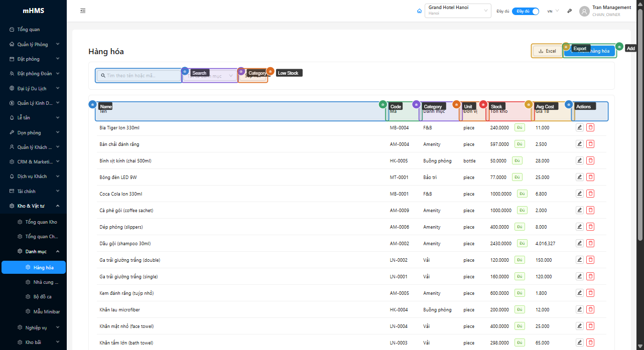Open the category filter dropdown
644x350 pixels.
click(210, 76)
